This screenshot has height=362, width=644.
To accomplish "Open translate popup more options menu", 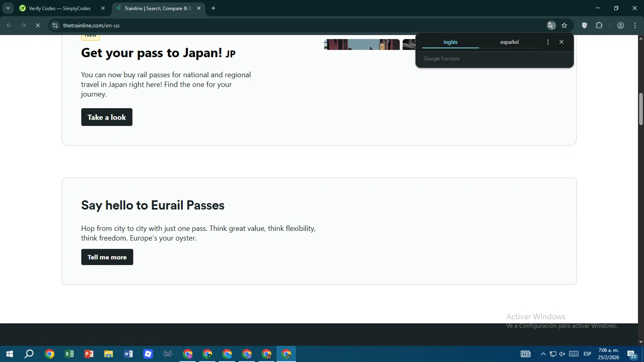I will (x=548, y=42).
